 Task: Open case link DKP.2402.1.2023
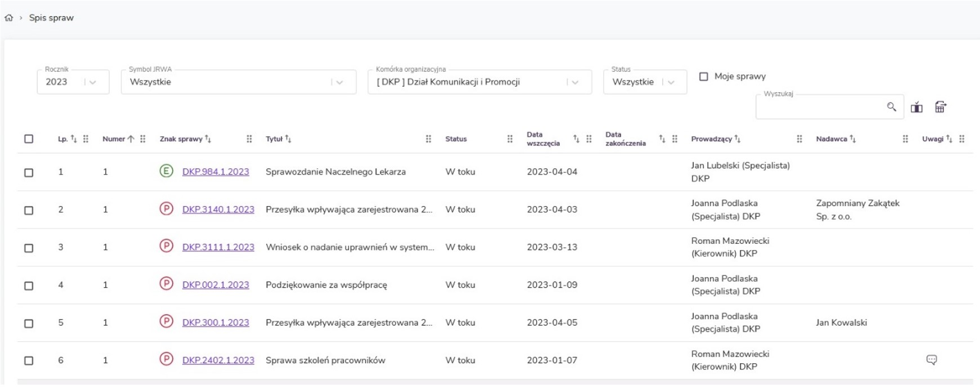click(x=218, y=360)
